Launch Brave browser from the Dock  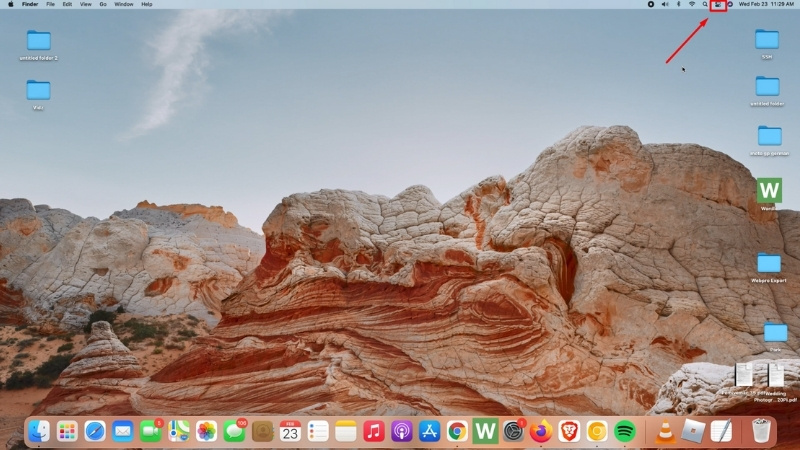(569, 432)
